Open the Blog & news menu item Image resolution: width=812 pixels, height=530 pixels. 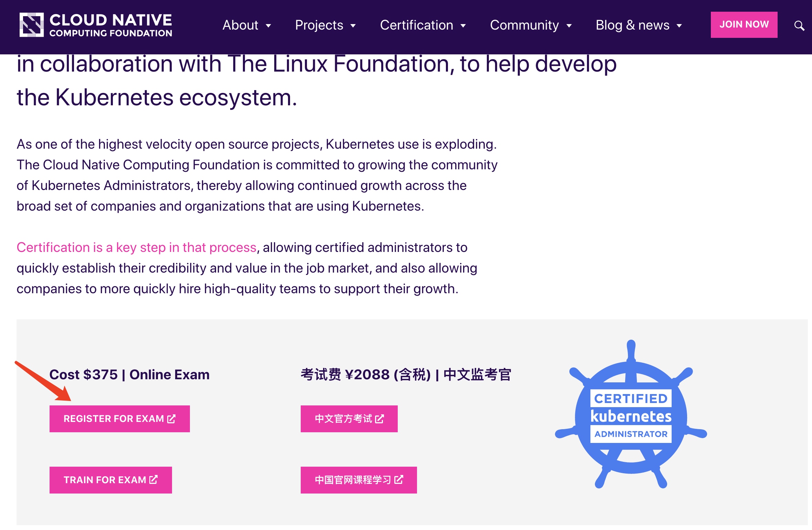[632, 25]
